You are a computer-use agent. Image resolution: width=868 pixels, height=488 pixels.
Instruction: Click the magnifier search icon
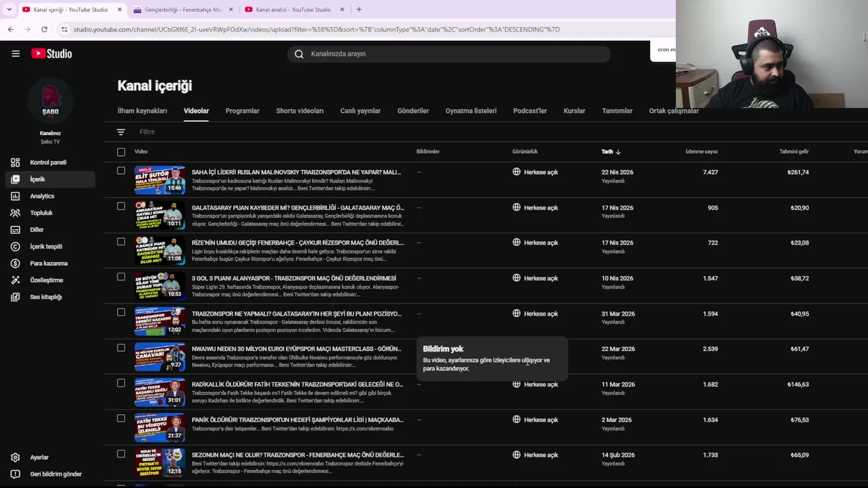(x=299, y=54)
